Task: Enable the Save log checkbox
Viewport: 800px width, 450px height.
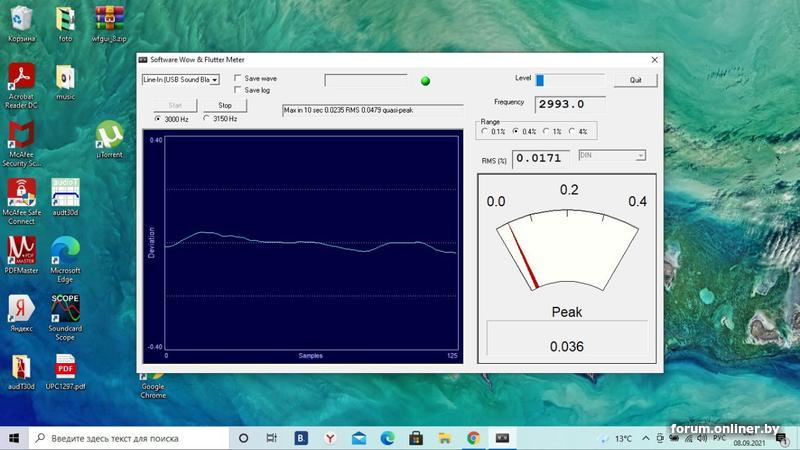Action: [x=237, y=90]
